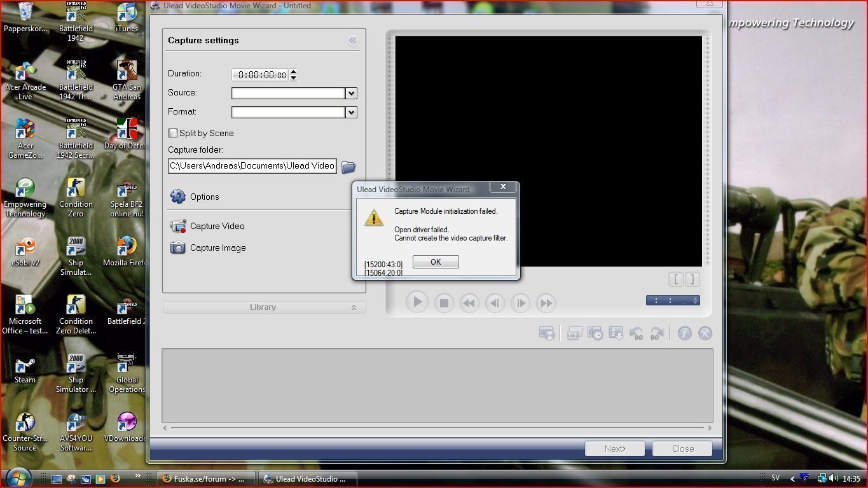Screen dimensions: 868x488
Task: Select the iTunes desktop icon
Action: point(127,18)
